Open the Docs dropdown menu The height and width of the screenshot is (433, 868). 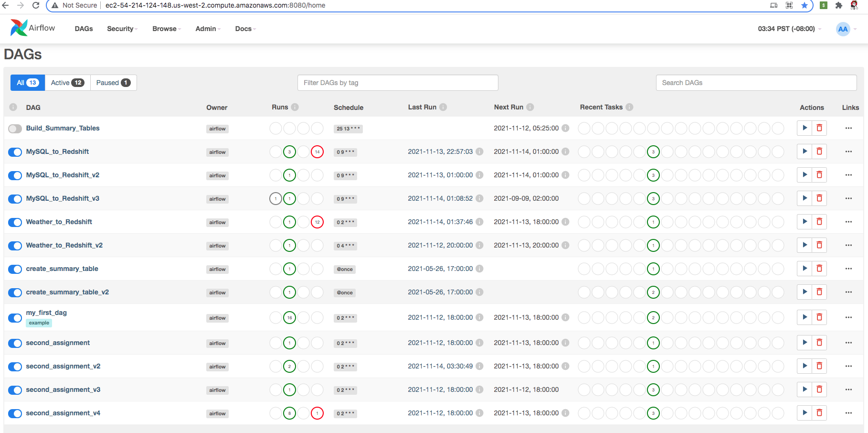(x=245, y=29)
